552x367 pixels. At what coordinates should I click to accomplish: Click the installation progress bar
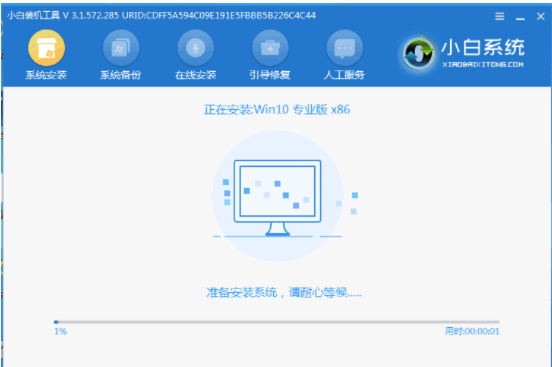[x=277, y=322]
